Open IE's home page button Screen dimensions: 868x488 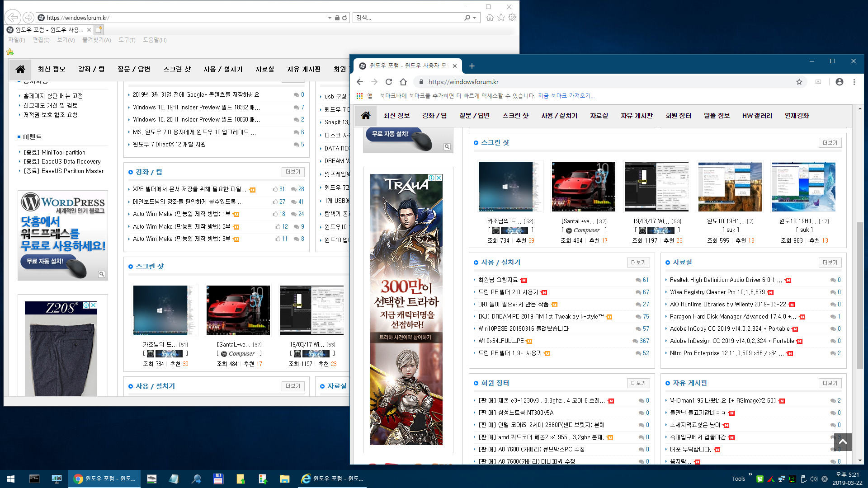tap(490, 18)
